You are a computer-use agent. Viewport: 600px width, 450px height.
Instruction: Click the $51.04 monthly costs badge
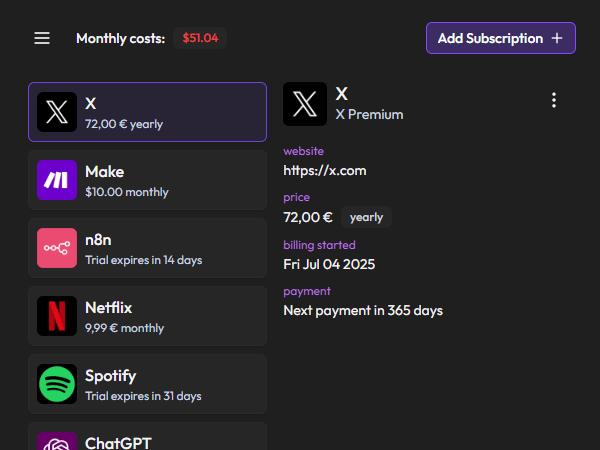(x=200, y=38)
